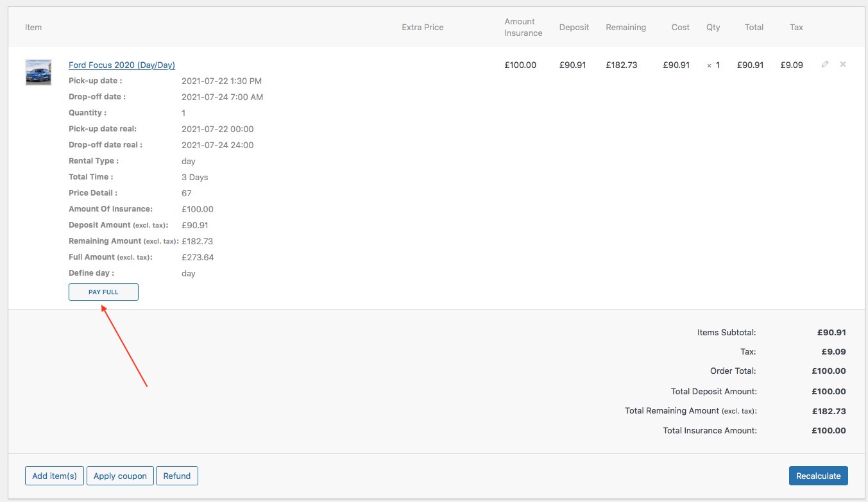Click the Cost column header
The width and height of the screenshot is (868, 502).
681,27
